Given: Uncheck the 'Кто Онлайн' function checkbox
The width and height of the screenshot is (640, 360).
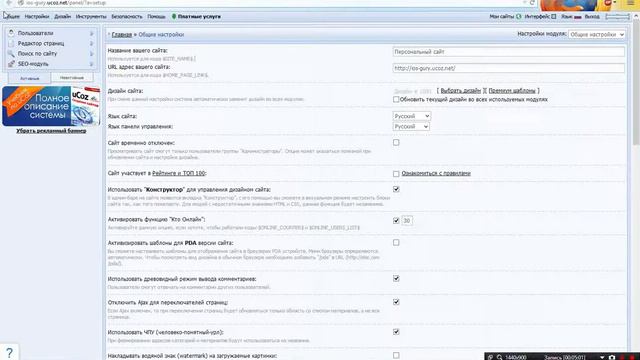Looking at the screenshot, I should (x=396, y=220).
